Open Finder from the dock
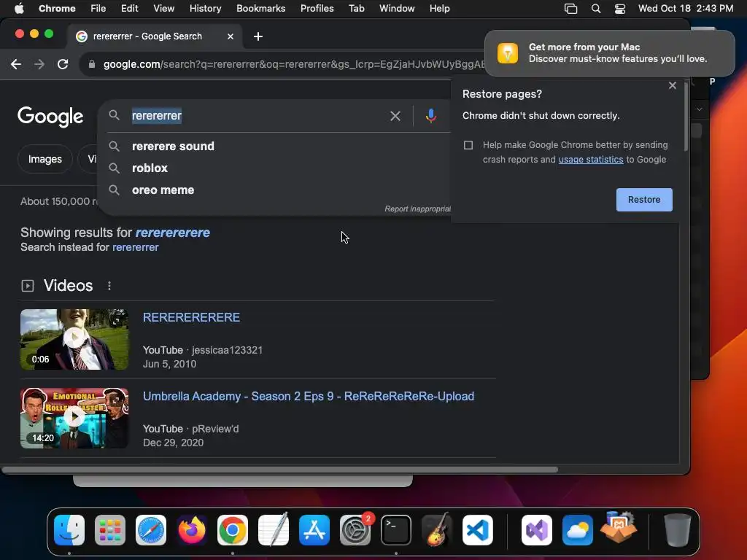Screen dimensions: 747x560 pos(69,530)
